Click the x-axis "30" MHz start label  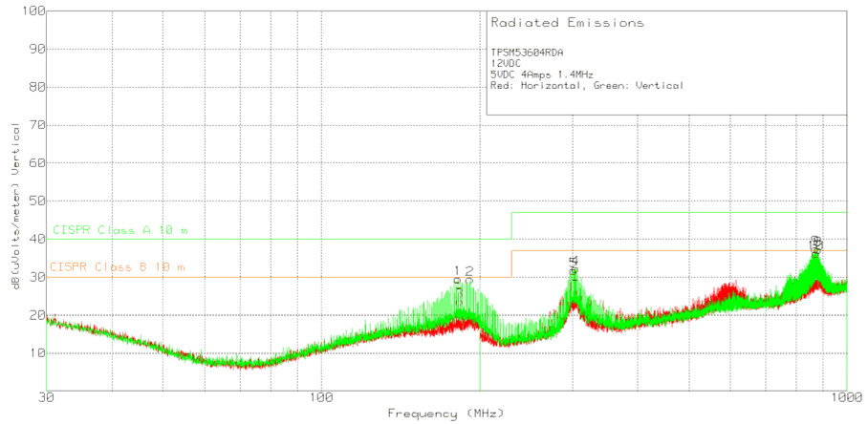coord(47,398)
